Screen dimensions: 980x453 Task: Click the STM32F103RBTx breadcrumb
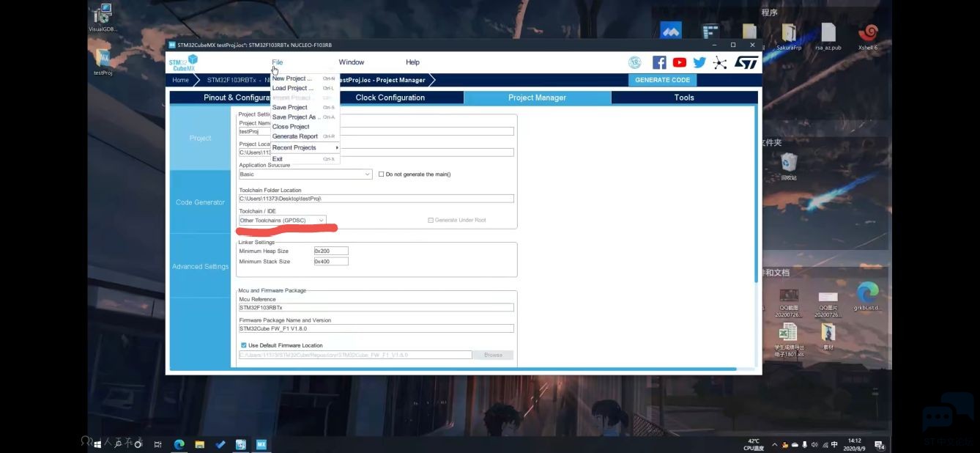231,80
